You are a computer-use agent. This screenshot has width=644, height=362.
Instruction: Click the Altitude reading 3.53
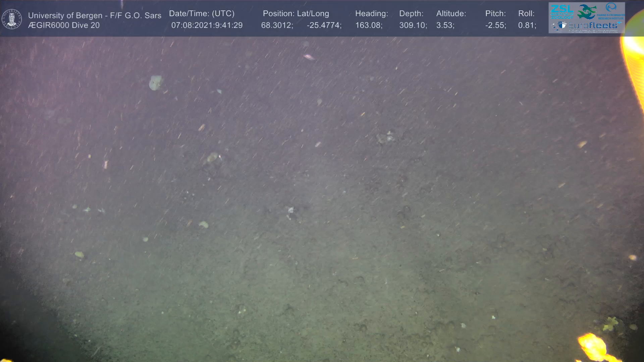pos(445,25)
